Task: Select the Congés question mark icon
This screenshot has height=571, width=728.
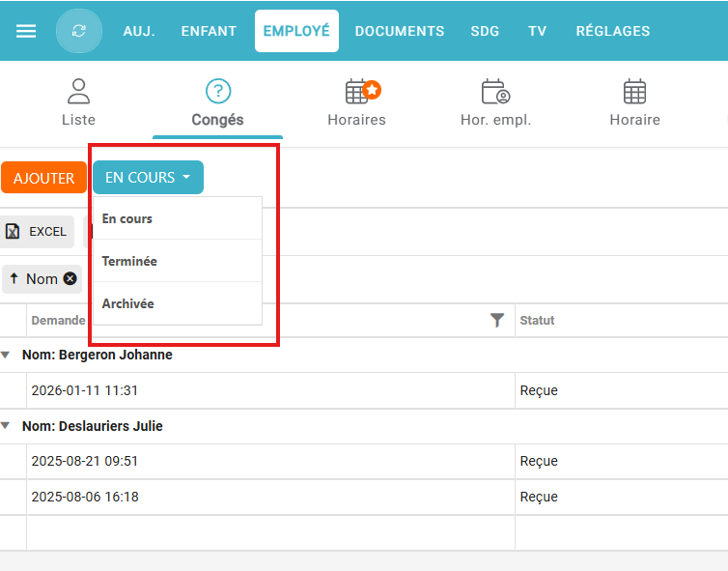Action: 217,92
